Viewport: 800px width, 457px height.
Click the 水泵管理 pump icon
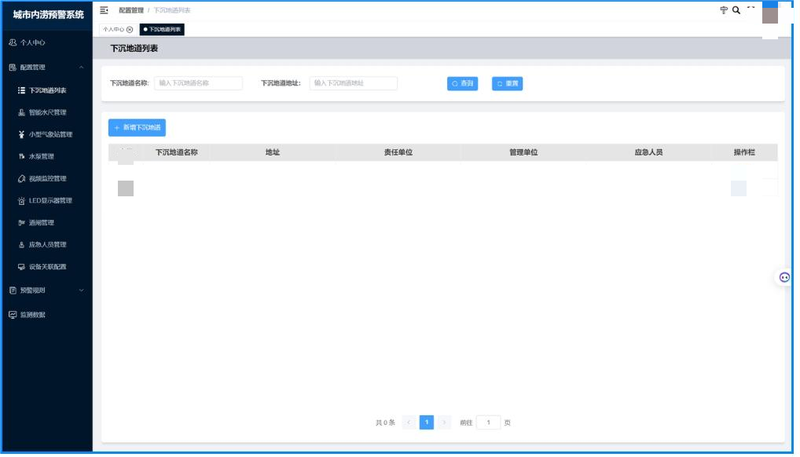click(21, 157)
